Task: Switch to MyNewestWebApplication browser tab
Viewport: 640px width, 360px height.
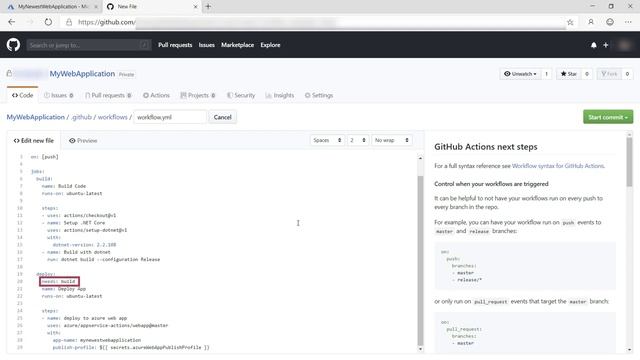Action: tap(53, 7)
